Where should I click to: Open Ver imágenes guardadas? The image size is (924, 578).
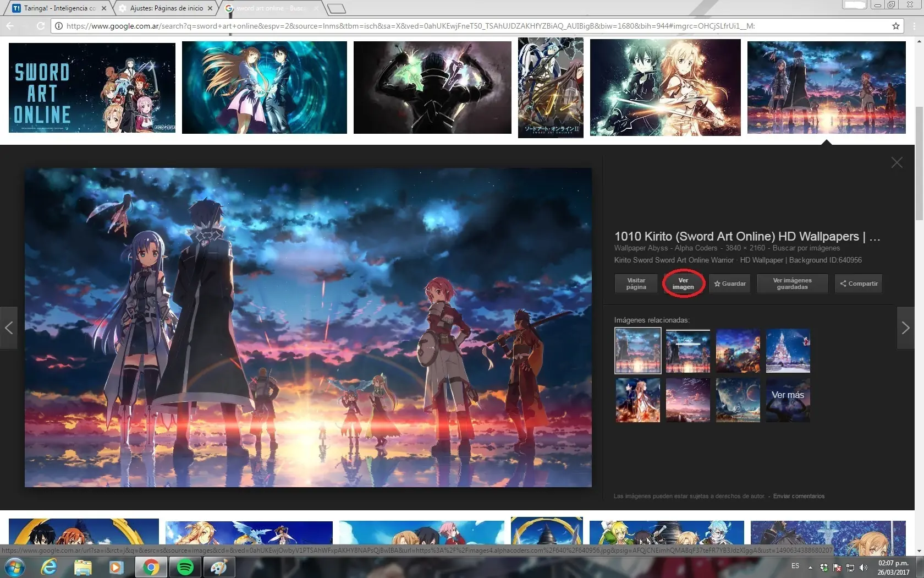792,283
